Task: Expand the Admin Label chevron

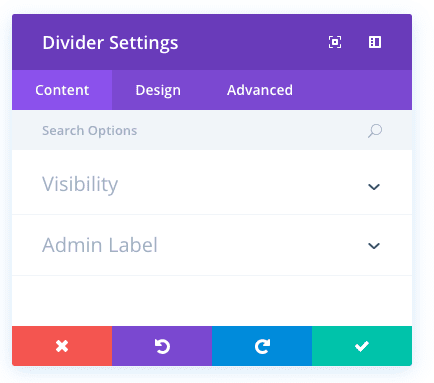Action: pos(374,246)
